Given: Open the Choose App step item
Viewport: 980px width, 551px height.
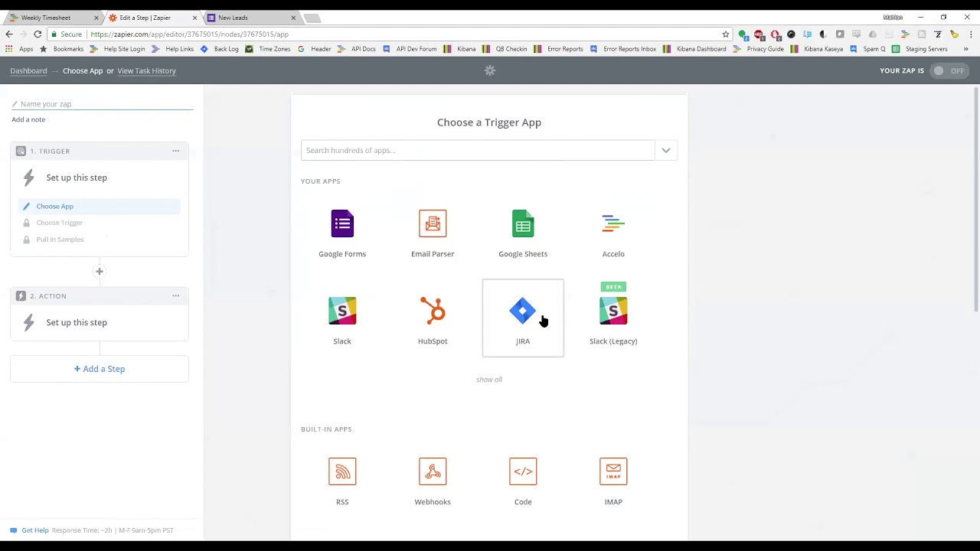Looking at the screenshot, I should pyautogui.click(x=100, y=206).
